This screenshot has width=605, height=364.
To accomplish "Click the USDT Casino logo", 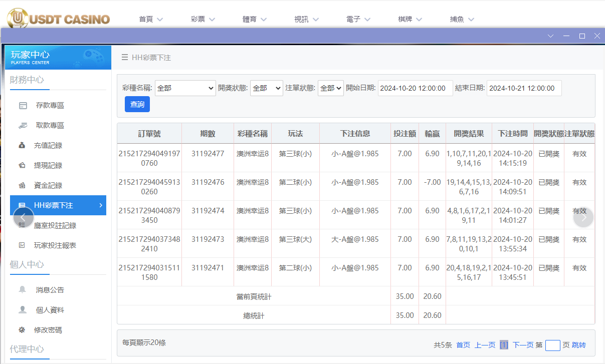I will [x=57, y=19].
